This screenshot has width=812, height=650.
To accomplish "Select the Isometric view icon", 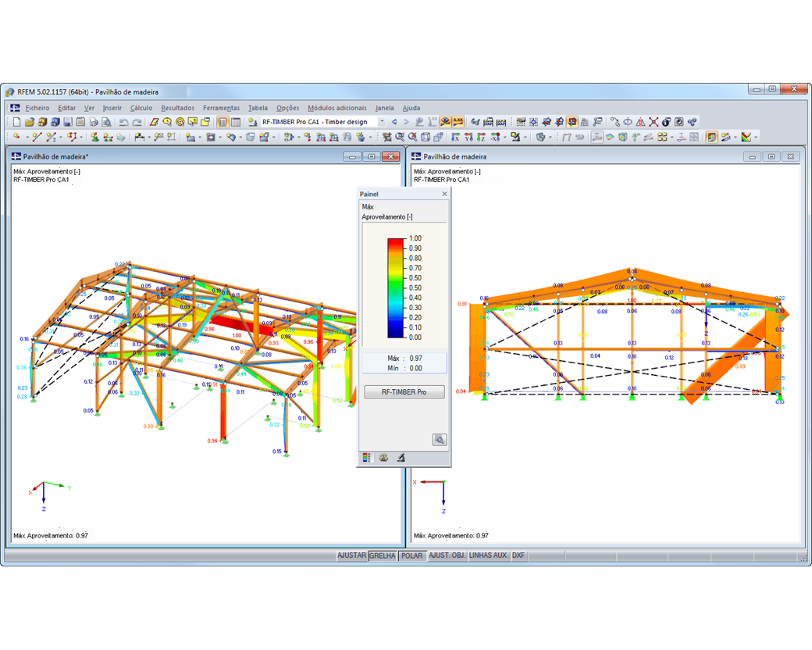I will click(x=426, y=138).
